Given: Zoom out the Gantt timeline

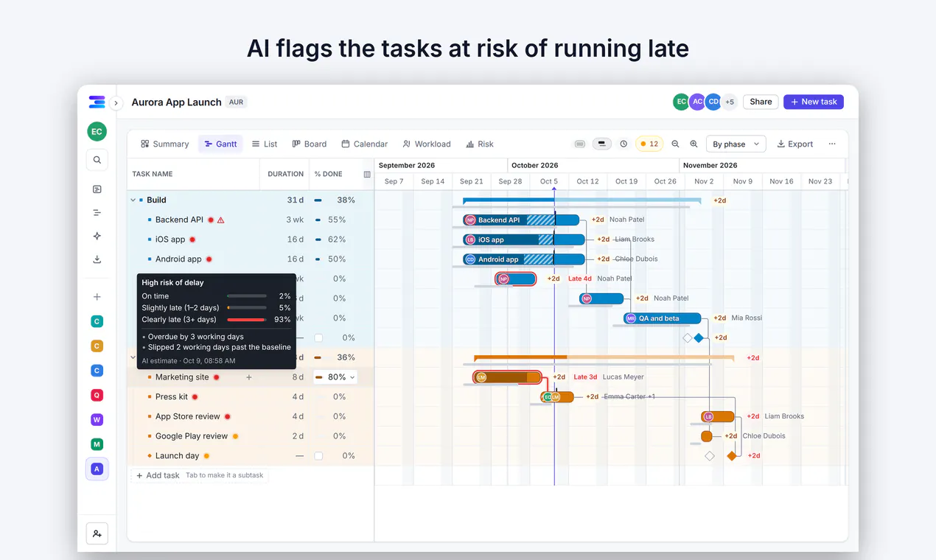Looking at the screenshot, I should [x=675, y=144].
